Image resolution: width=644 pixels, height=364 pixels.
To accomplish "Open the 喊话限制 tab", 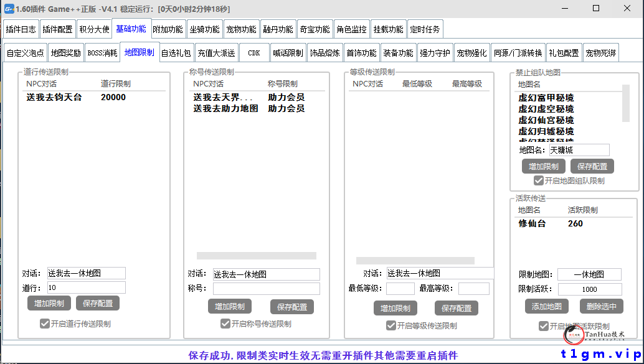I will 286,52.
